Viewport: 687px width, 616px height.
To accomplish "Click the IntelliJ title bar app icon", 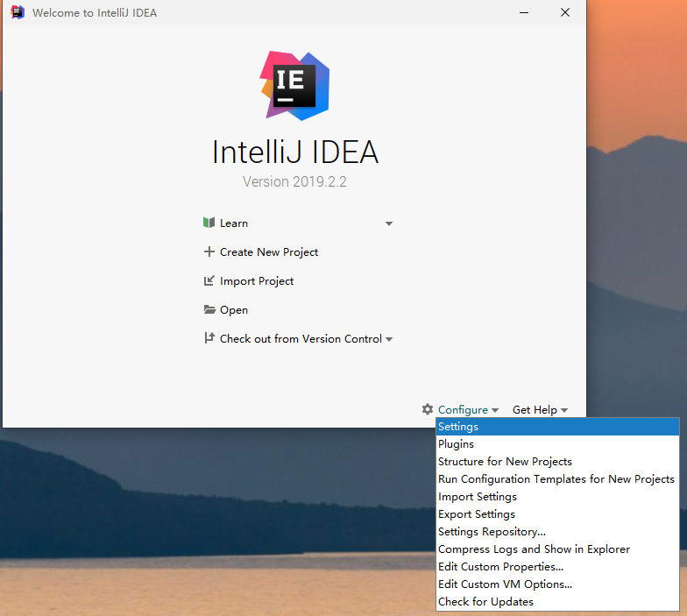I will (18, 13).
